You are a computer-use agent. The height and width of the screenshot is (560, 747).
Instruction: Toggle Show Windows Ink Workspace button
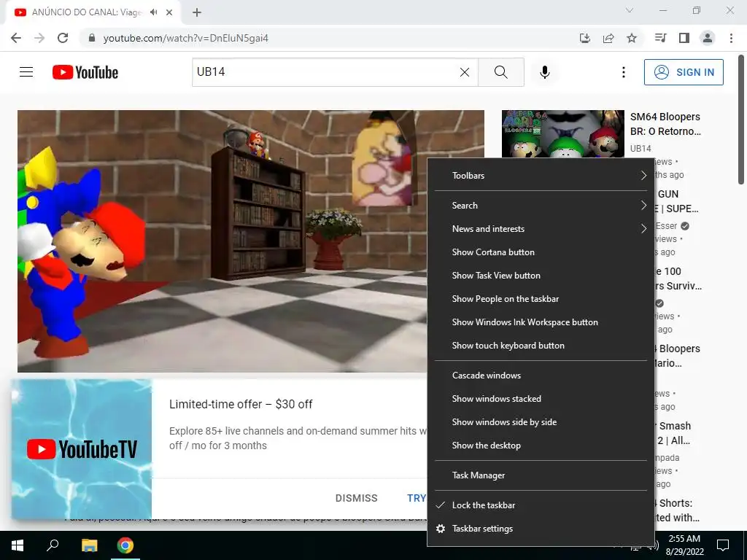(541, 322)
